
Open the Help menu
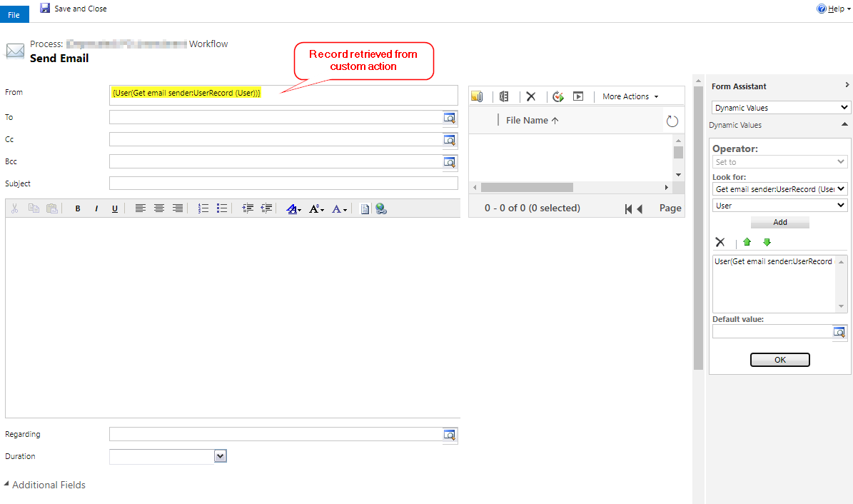[834, 9]
